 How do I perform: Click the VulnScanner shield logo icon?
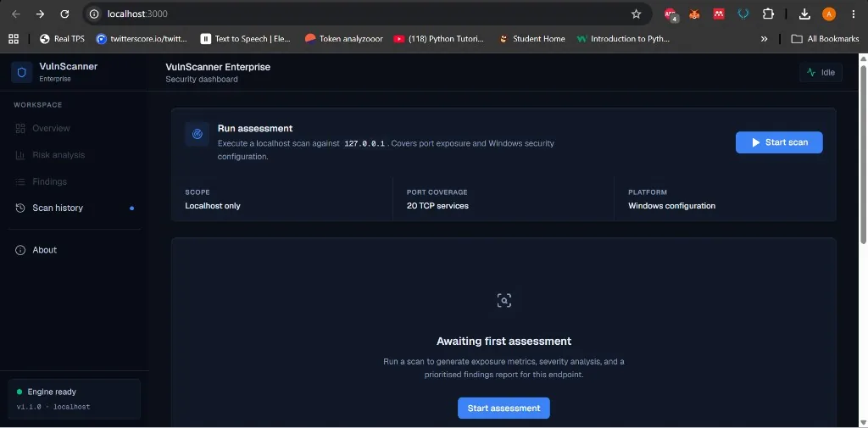point(21,73)
